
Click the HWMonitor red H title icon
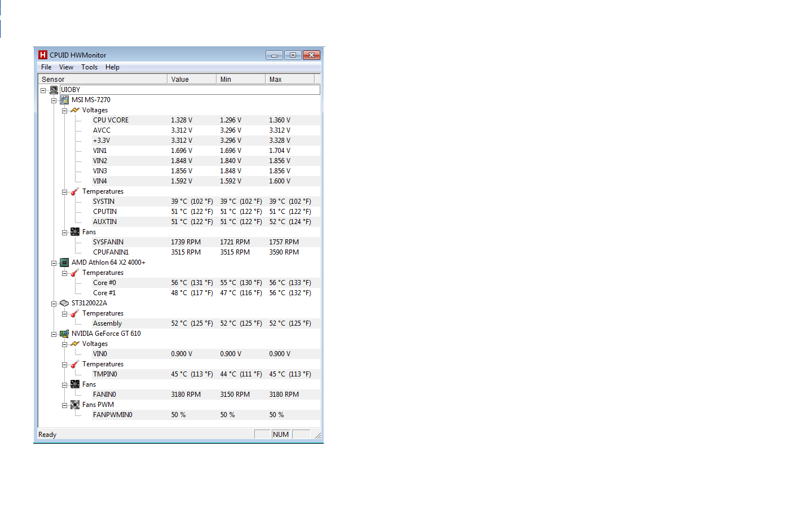(43, 55)
